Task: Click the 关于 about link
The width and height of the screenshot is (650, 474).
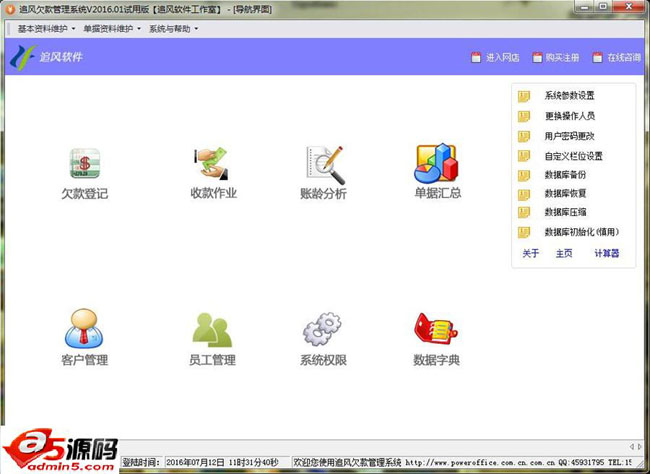Action: pyautogui.click(x=530, y=253)
